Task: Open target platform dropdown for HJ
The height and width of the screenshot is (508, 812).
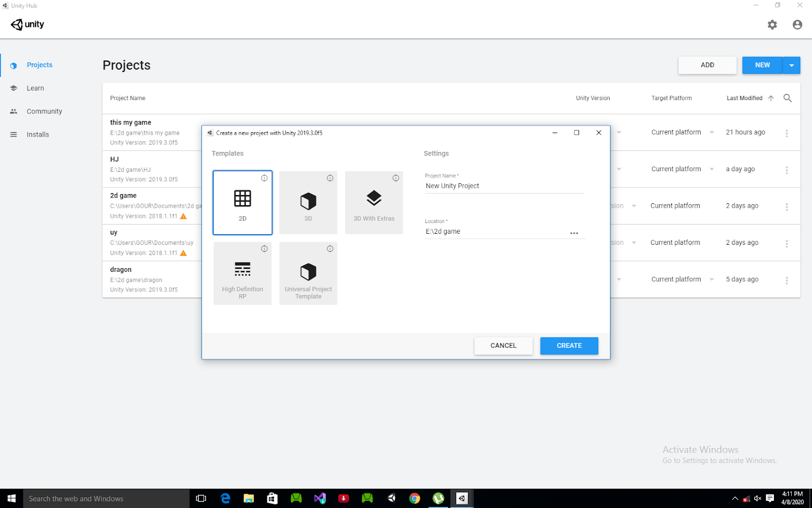Action: point(712,169)
